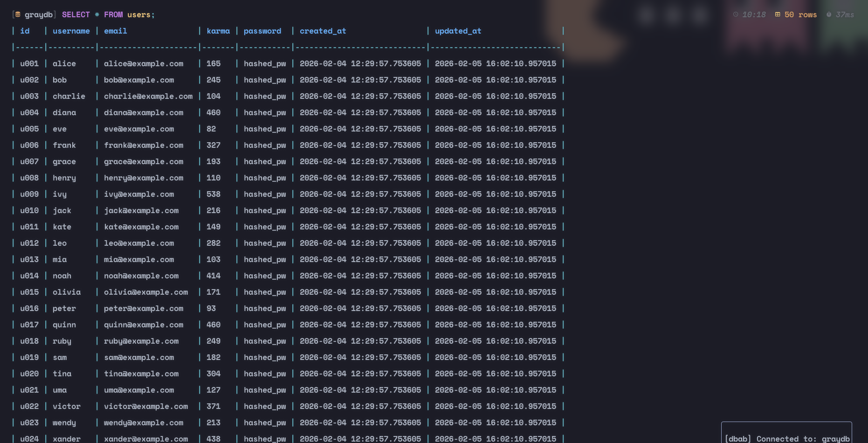868x443 pixels.
Task: Click the clock icon next to 10:18
Action: 736,14
